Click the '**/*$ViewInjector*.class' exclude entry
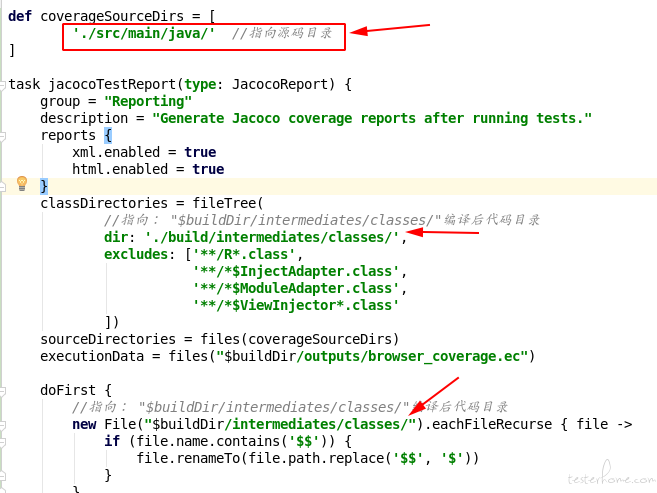Screen dimensions: 657x493 (296, 305)
